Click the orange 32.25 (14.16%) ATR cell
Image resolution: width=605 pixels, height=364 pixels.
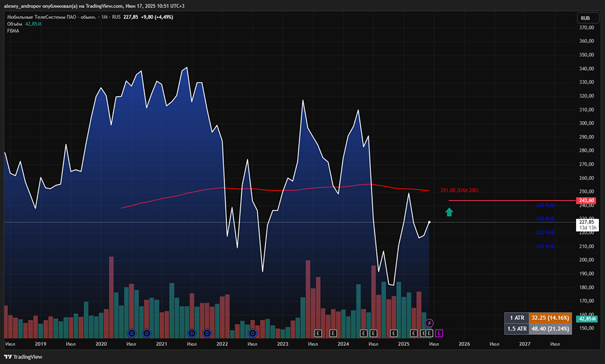point(550,317)
